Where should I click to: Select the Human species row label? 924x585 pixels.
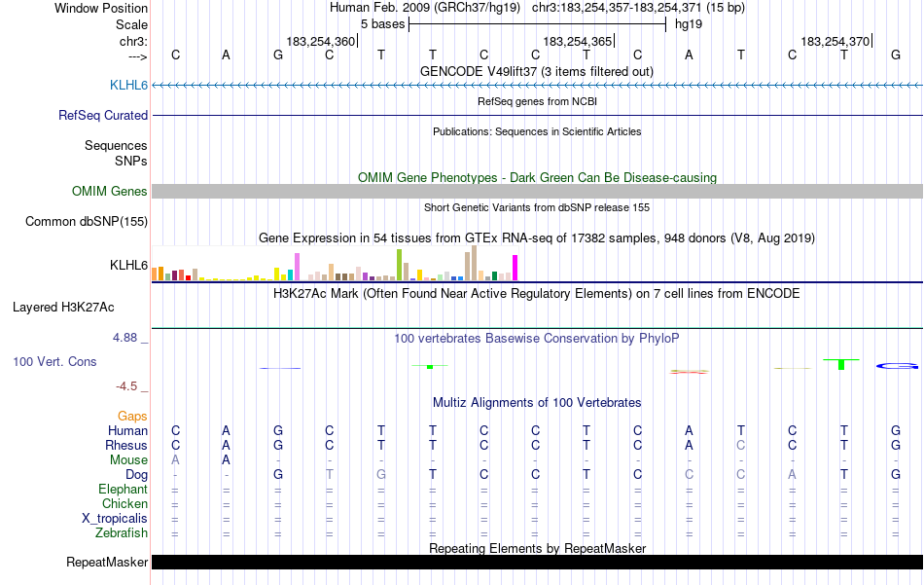(x=127, y=430)
